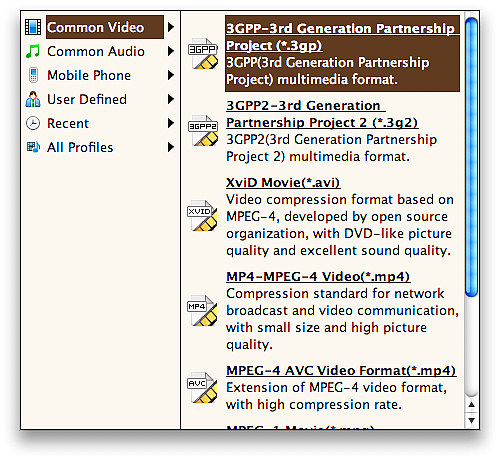This screenshot has width=500, height=460.
Task: Click the MP4 file format icon
Action: click(202, 311)
